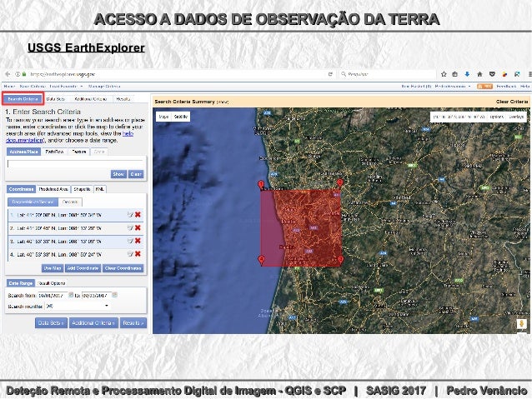Open the bookmarks library icon
Screen dimensions: 532x399
pos(455,74)
